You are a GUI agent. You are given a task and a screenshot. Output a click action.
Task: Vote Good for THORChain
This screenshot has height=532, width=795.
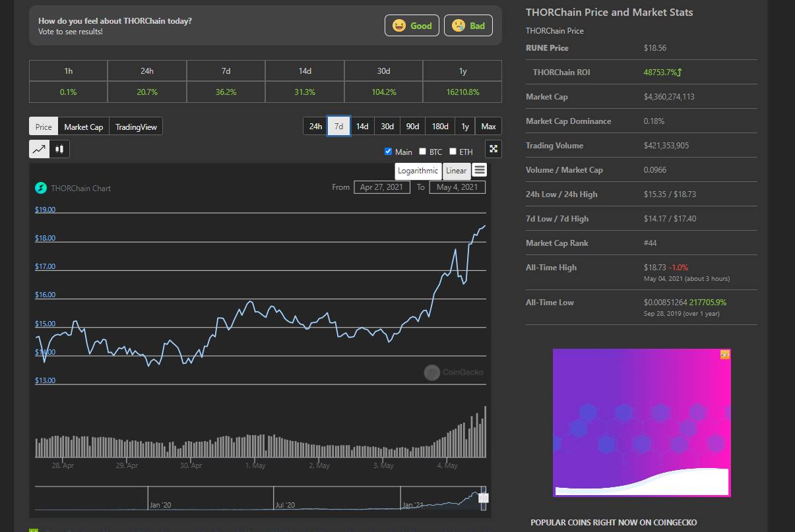[x=412, y=26]
